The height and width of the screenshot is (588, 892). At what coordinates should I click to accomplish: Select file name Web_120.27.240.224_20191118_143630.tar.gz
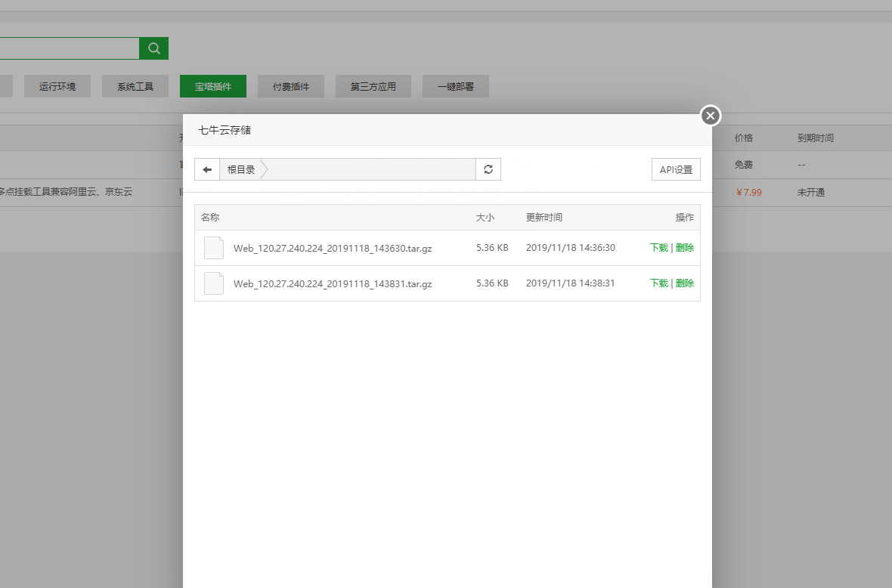click(x=333, y=249)
